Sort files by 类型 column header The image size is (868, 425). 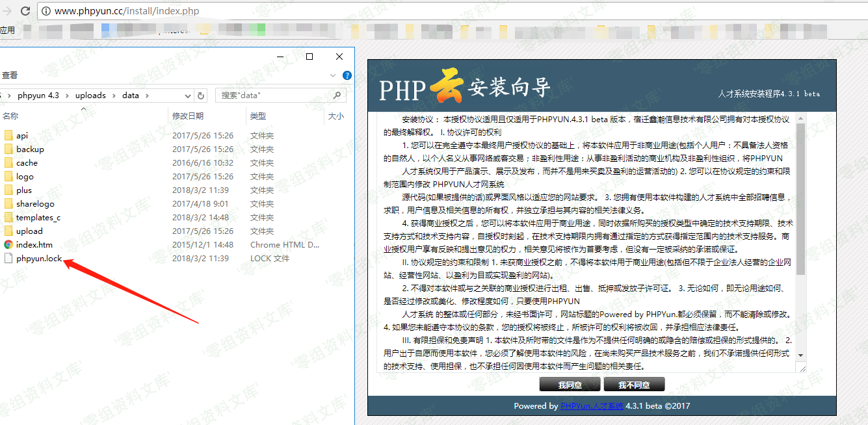click(x=258, y=116)
